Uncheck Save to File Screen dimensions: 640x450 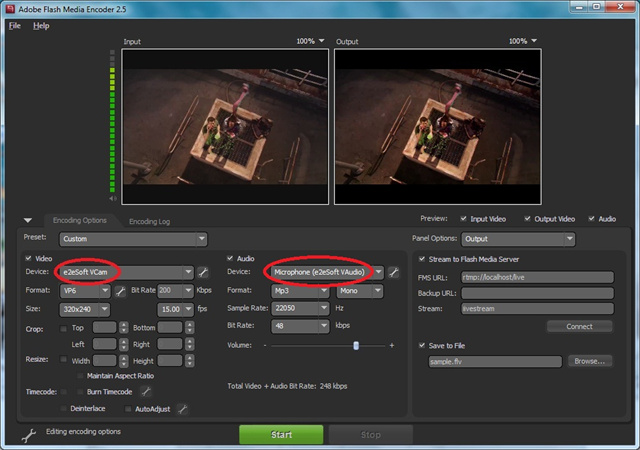tap(422, 345)
